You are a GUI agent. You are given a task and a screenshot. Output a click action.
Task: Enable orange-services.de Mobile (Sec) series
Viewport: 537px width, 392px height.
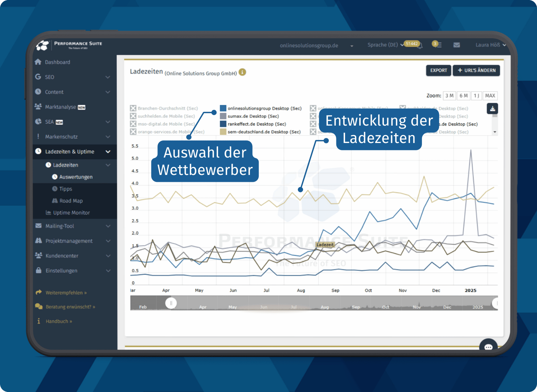point(167,132)
